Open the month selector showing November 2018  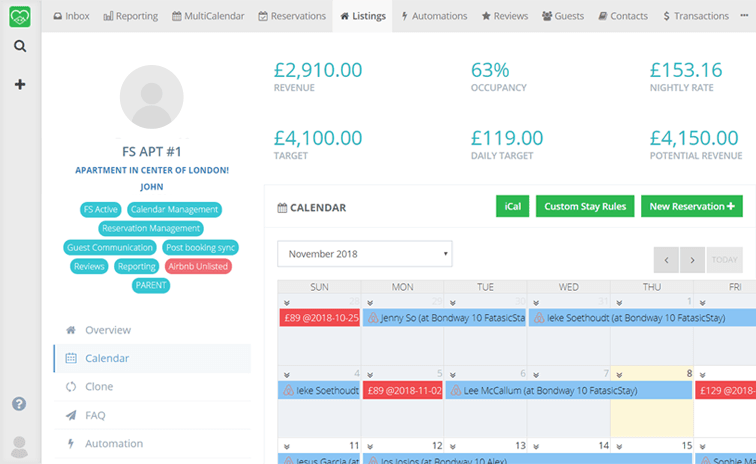tap(364, 254)
